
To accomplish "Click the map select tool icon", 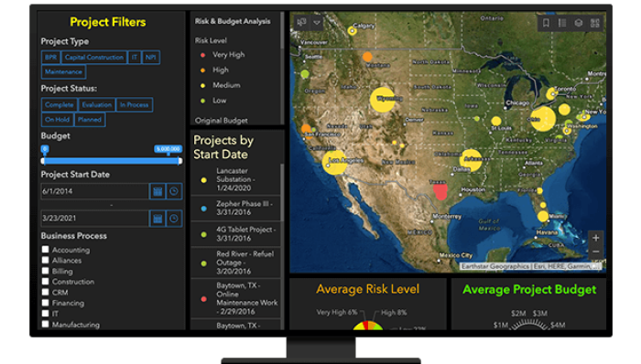I will pos(302,23).
